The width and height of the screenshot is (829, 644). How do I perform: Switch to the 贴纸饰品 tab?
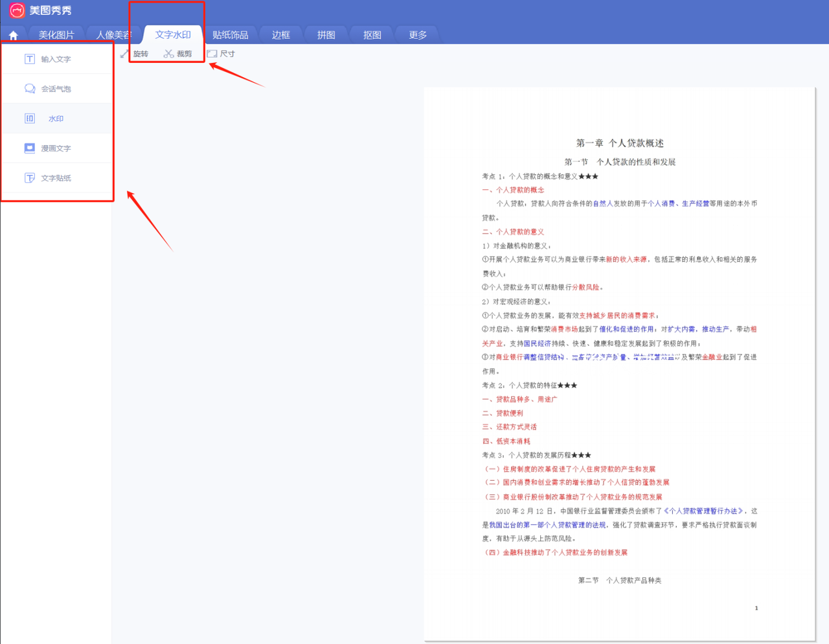click(231, 35)
